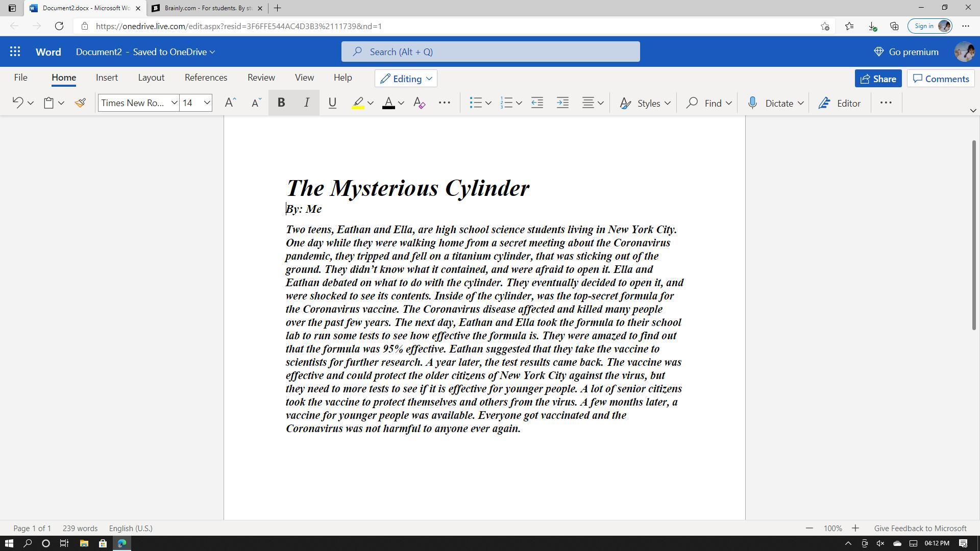The image size is (980, 551).
Task: Open the References tab
Action: coord(206,78)
